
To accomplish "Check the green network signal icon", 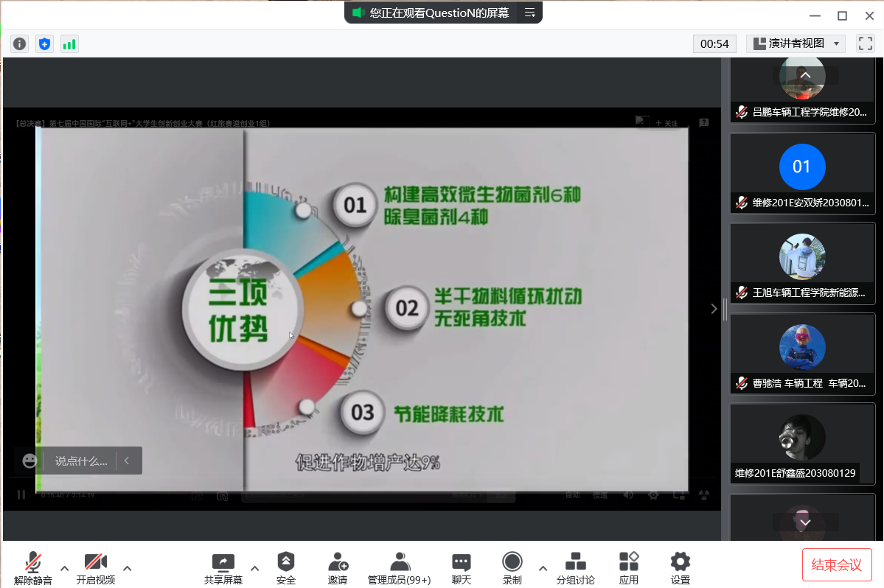I will pyautogui.click(x=69, y=44).
